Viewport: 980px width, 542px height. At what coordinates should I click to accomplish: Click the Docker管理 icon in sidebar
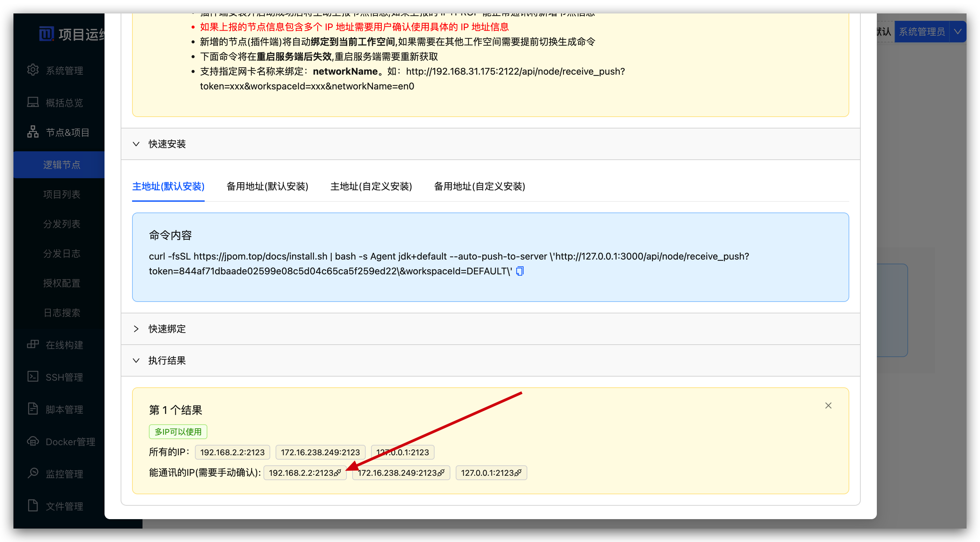pos(33,441)
